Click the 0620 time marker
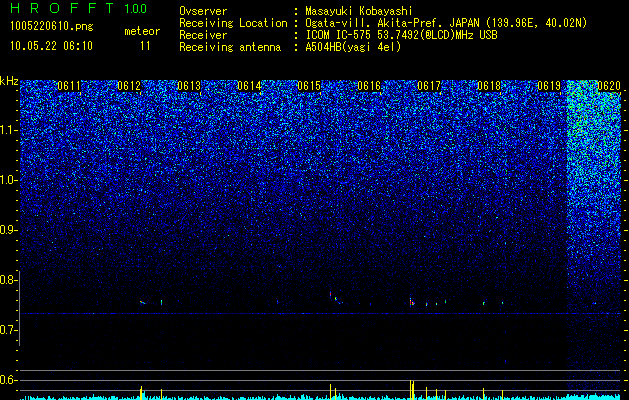629x400 pixels. click(x=609, y=86)
